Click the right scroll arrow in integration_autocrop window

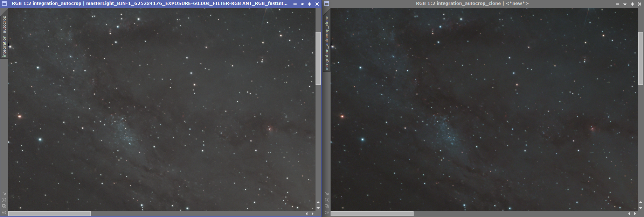click(x=312, y=214)
